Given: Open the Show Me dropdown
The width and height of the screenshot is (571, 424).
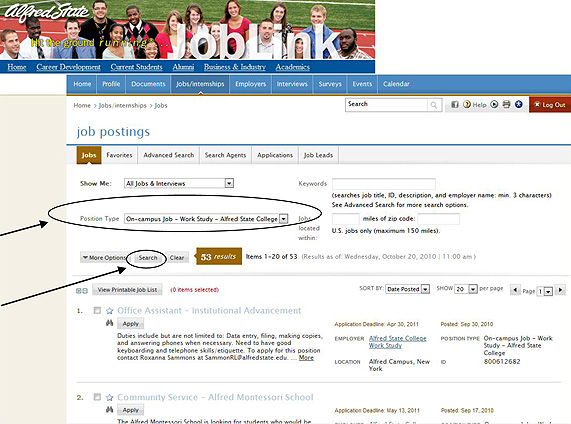Looking at the screenshot, I should 179,183.
